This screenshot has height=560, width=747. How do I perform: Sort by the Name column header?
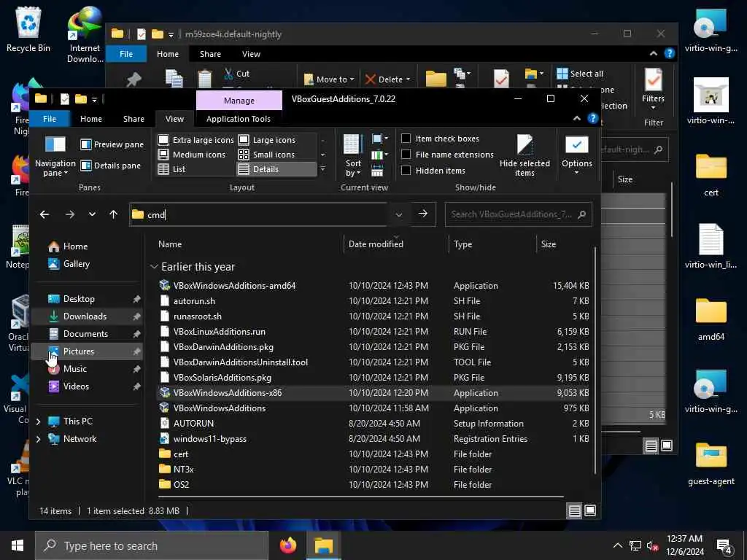coord(169,244)
